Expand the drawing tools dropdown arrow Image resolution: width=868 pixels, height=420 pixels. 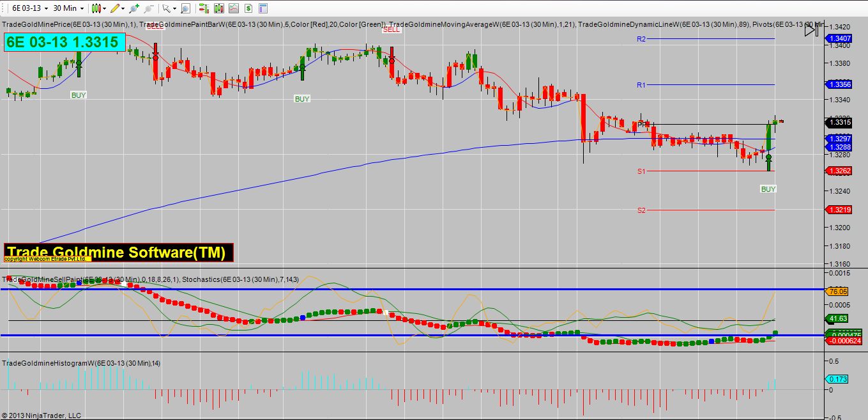tap(123, 8)
